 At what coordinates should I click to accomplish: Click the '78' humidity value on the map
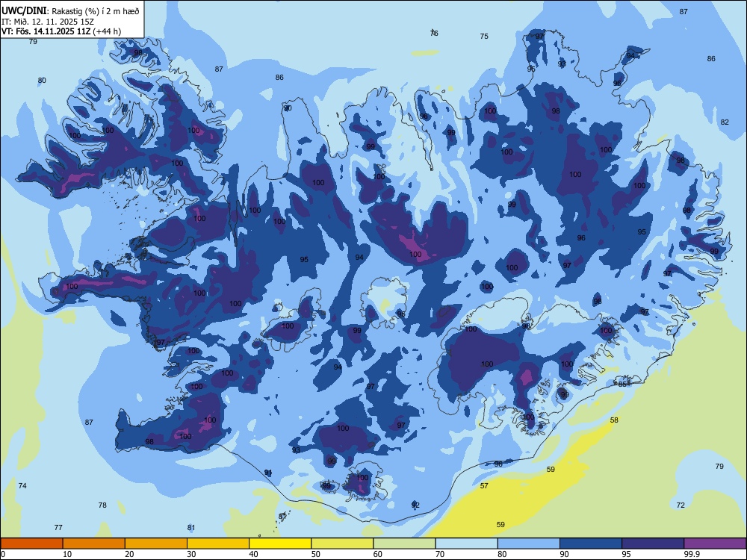[102, 505]
